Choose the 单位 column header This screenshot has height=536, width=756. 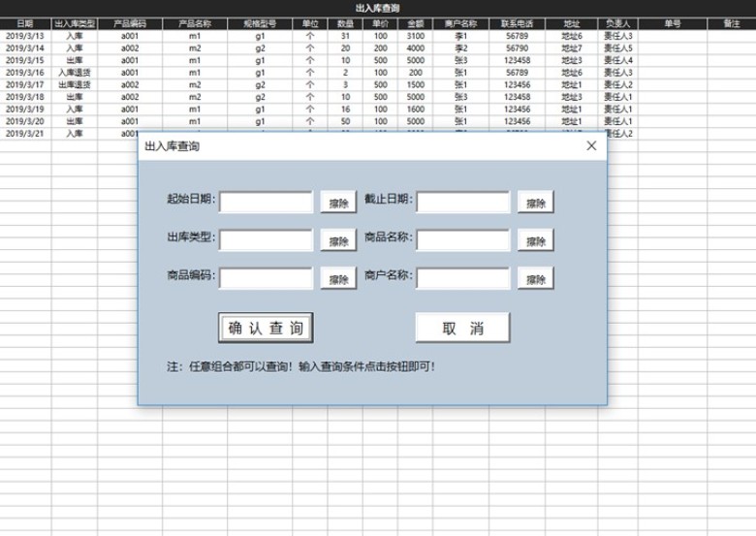310,23
